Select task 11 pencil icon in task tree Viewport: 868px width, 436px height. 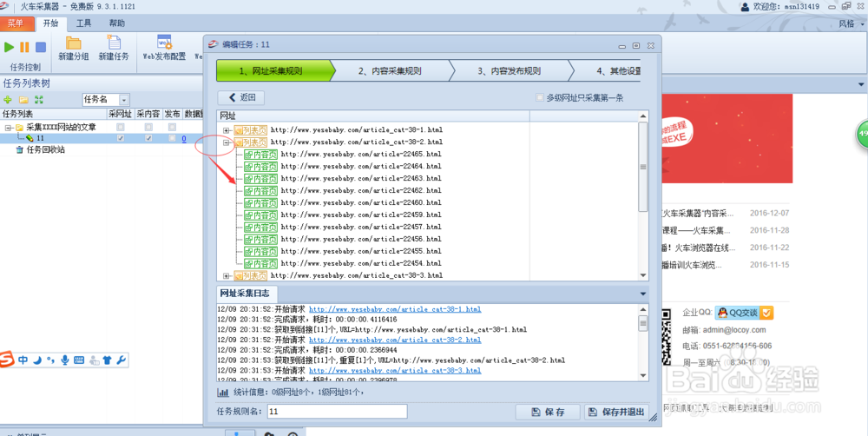tap(30, 138)
